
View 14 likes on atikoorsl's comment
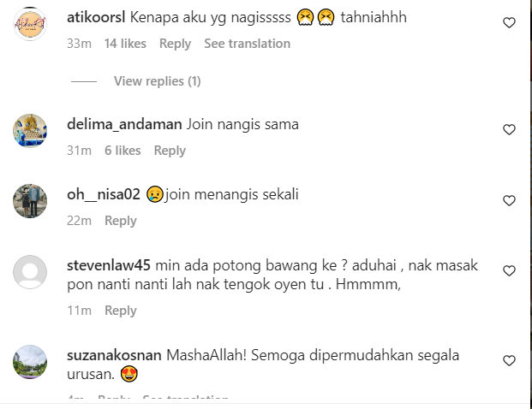pyautogui.click(x=125, y=44)
